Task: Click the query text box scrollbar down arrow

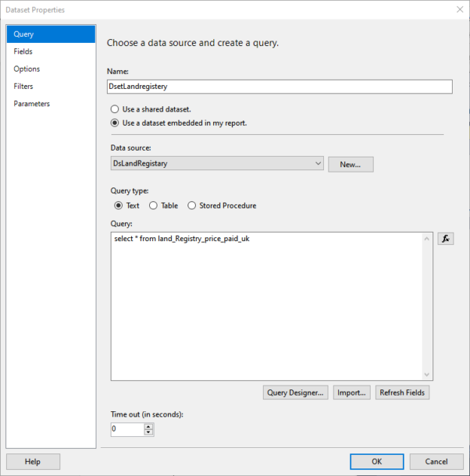Action: (427, 374)
